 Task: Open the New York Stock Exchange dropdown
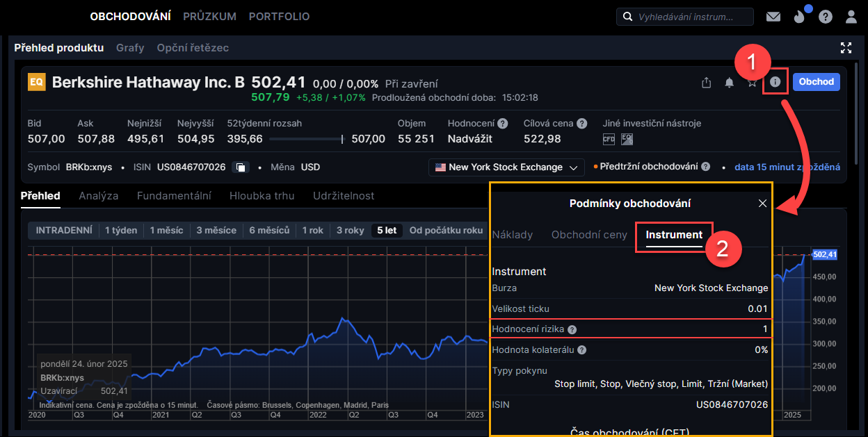pyautogui.click(x=506, y=167)
